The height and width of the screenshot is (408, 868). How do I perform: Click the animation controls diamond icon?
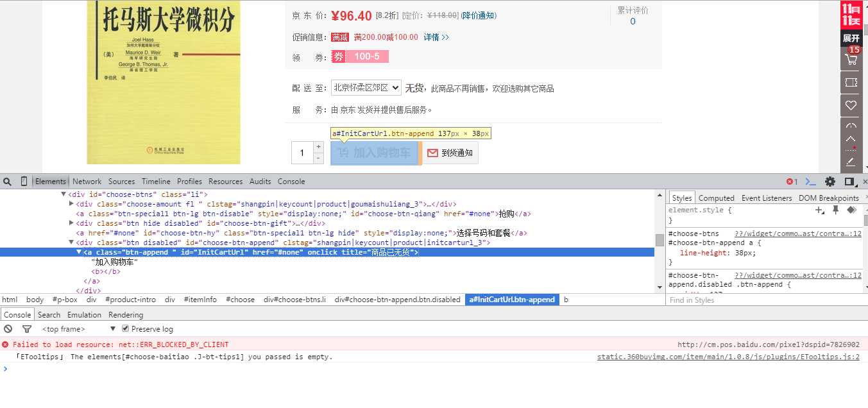coord(851,210)
